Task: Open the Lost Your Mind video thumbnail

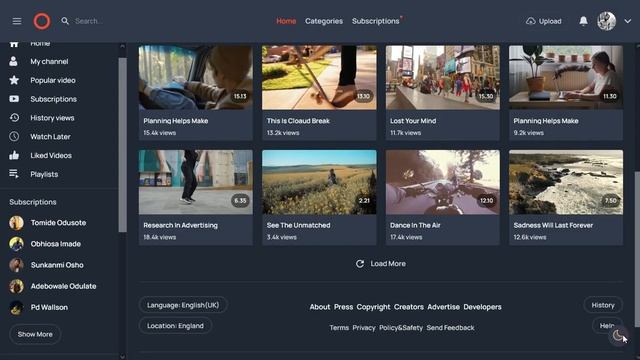Action: tap(442, 78)
